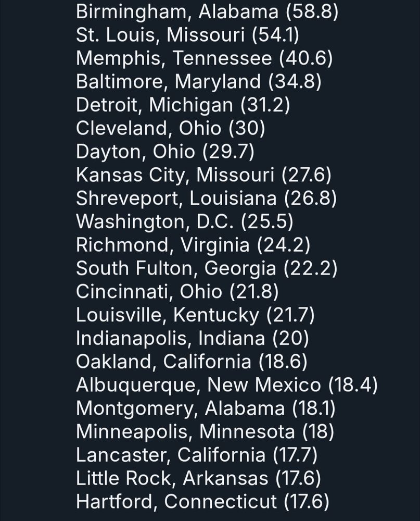Select the St. Louis, Missouri (54.1) entry
This screenshot has width=420, height=521.
(187, 35)
